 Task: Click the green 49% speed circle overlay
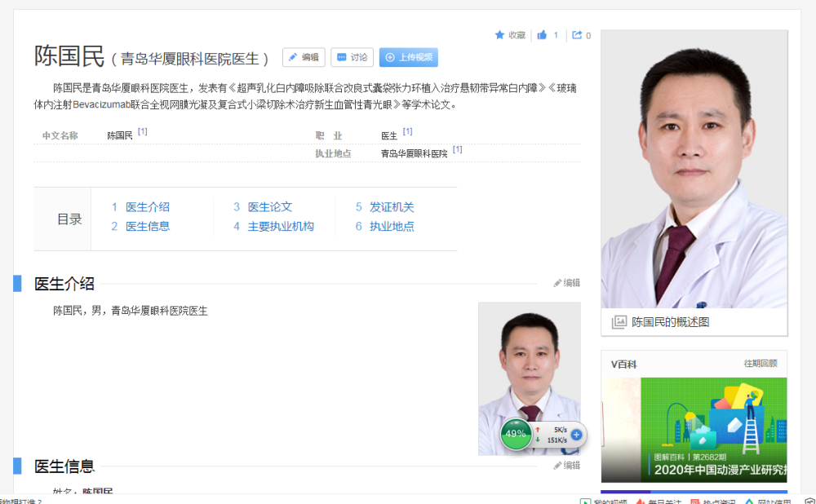(x=515, y=435)
